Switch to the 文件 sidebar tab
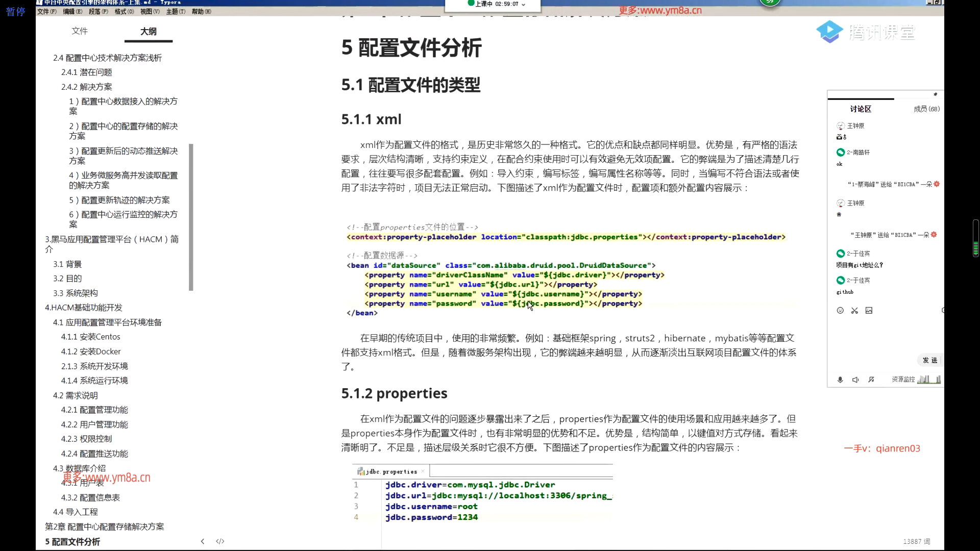Screen dimensions: 980x551 click(80, 31)
